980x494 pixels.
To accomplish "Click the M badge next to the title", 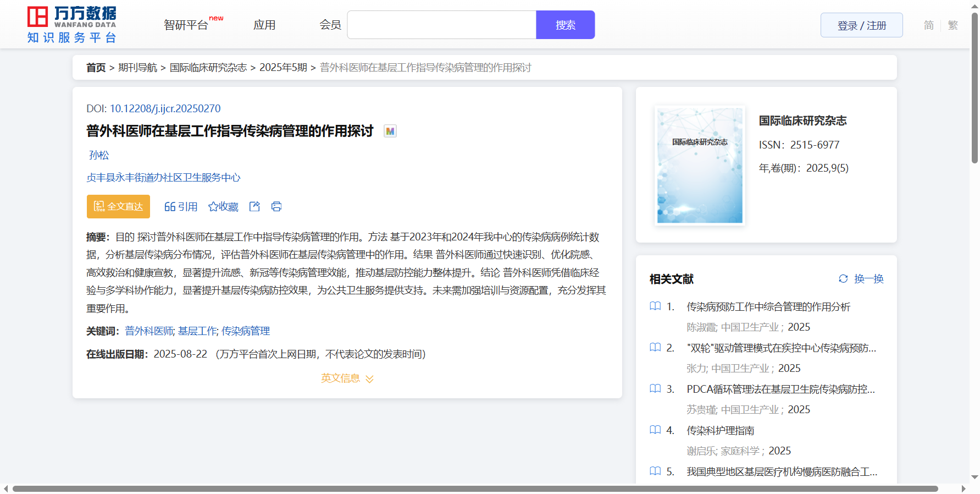I will (390, 131).
